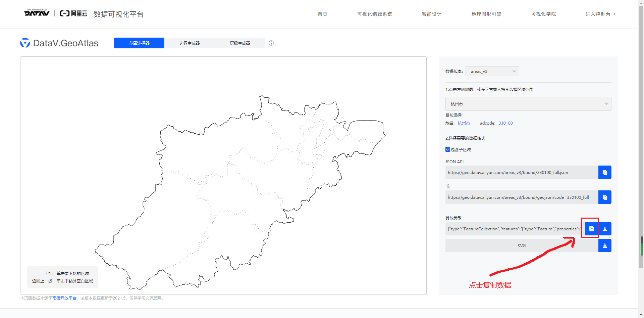Image resolution: width=644 pixels, height=318 pixels.
Task: Toggle inclusion of sub-regions
Action: [x=447, y=149]
